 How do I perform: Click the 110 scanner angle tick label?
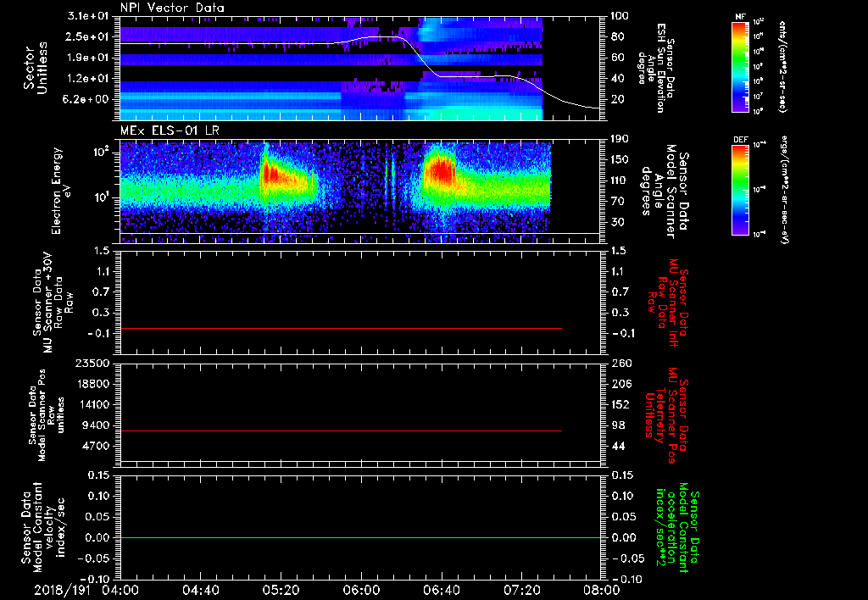pos(620,181)
